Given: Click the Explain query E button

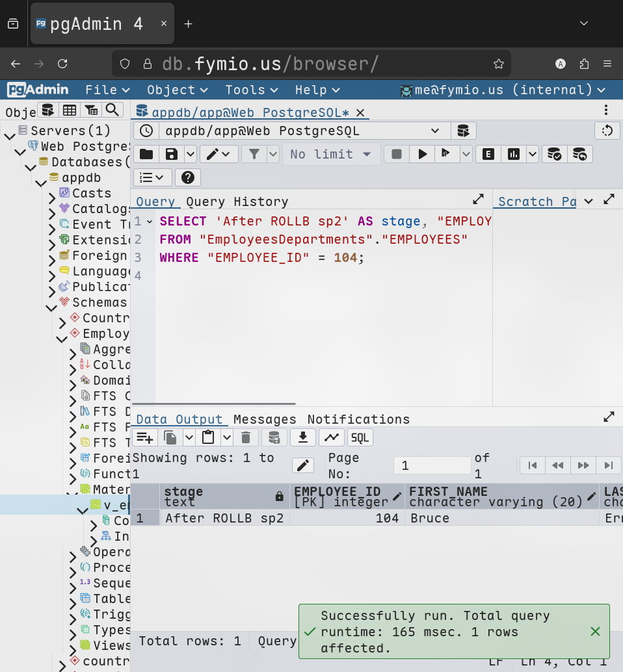Looking at the screenshot, I should 488,154.
